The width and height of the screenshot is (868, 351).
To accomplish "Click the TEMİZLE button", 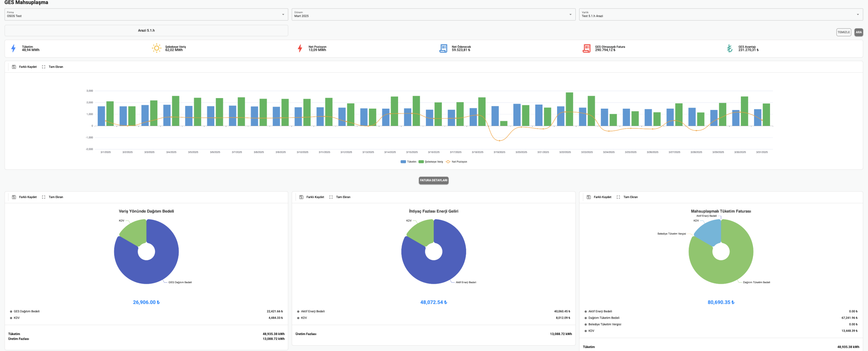I will pyautogui.click(x=843, y=32).
